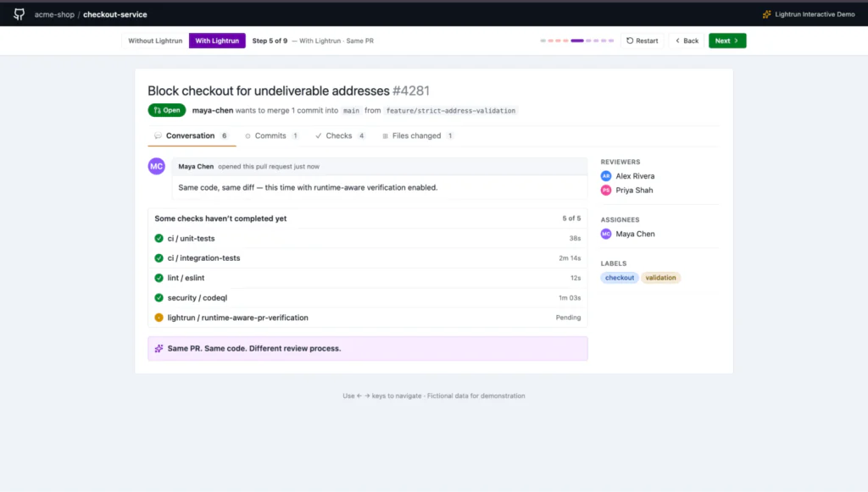The image size is (868, 492).
Task: Click Maya Chen's assignee avatar
Action: [x=606, y=234]
